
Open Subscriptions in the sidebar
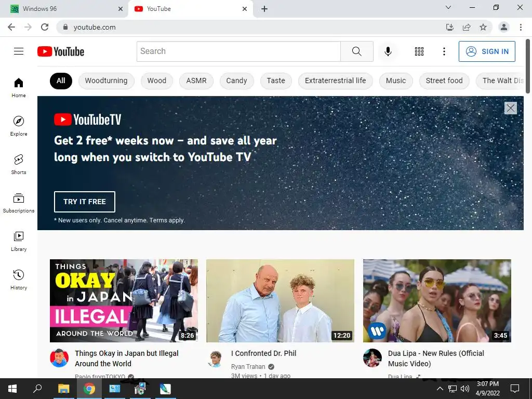(x=19, y=203)
